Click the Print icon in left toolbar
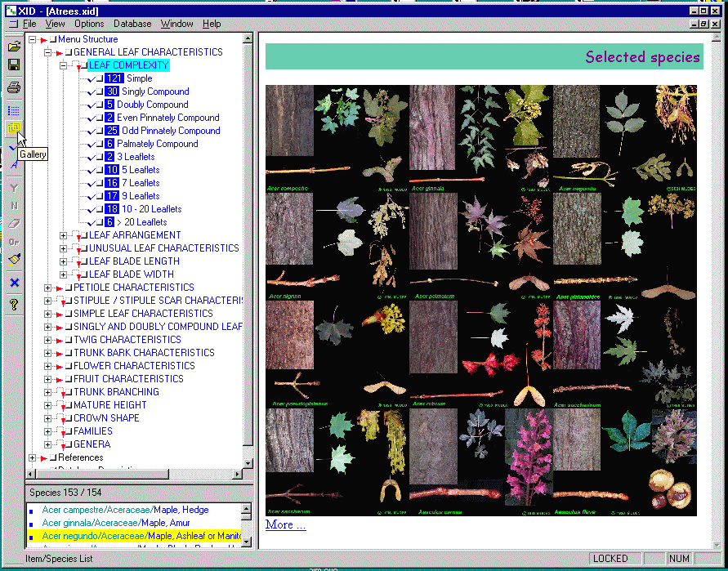 pyautogui.click(x=14, y=87)
